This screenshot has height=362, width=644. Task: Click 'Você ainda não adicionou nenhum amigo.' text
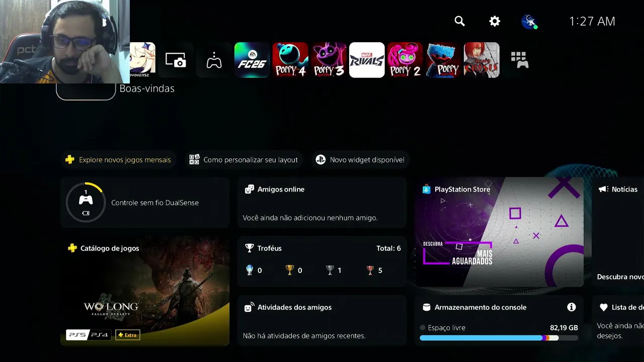point(310,218)
